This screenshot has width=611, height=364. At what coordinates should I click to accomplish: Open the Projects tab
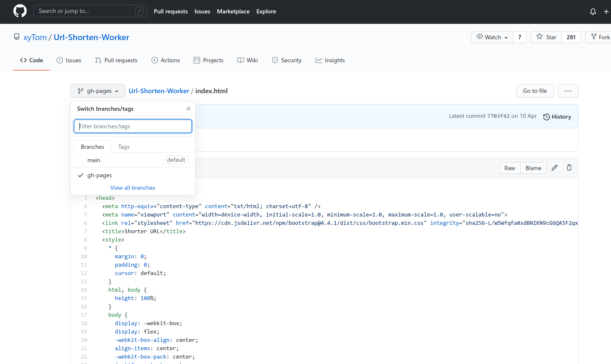click(x=209, y=60)
